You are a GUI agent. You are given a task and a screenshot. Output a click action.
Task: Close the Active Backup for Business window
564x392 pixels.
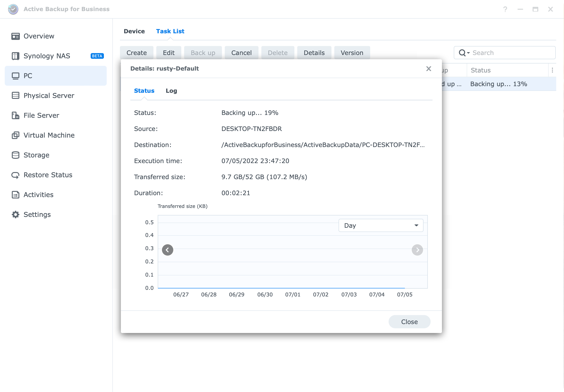550,9
